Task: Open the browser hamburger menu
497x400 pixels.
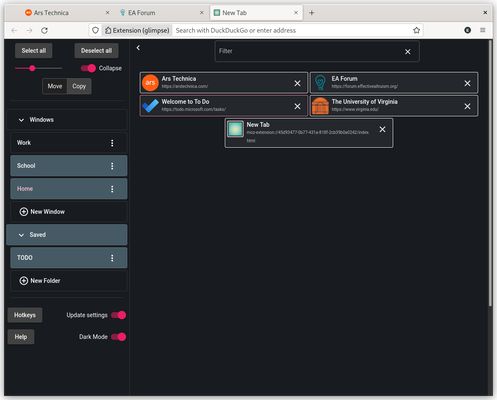Action: pos(483,30)
